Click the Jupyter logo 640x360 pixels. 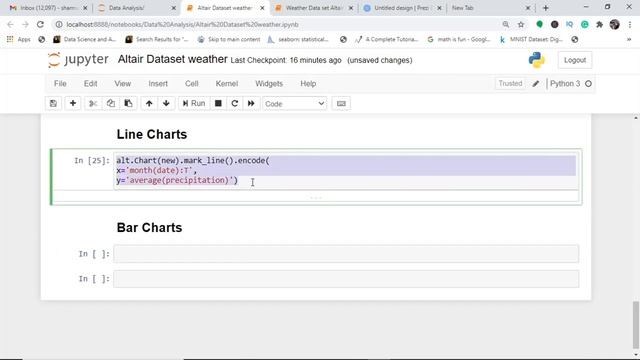point(78,60)
